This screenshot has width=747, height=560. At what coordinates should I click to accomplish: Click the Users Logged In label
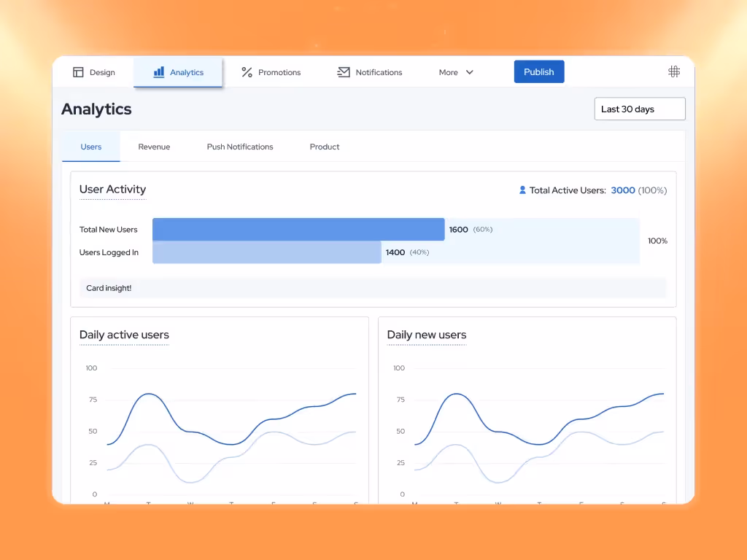point(109,252)
